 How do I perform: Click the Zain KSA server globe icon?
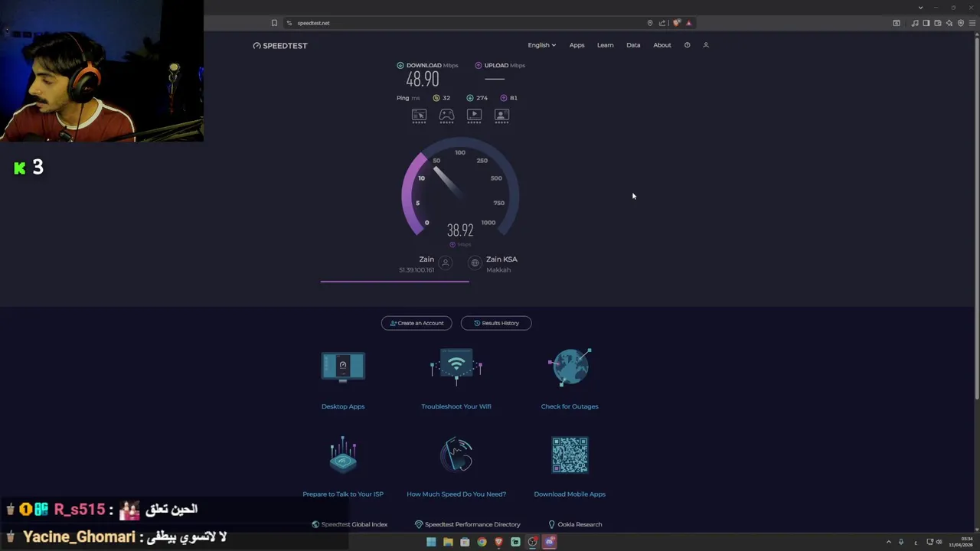475,262
